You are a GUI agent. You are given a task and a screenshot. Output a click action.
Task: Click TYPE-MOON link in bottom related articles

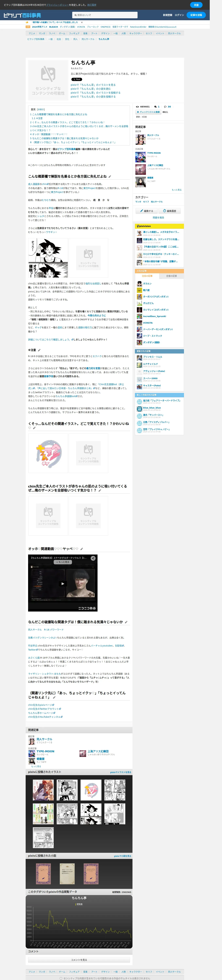tap(45, 751)
